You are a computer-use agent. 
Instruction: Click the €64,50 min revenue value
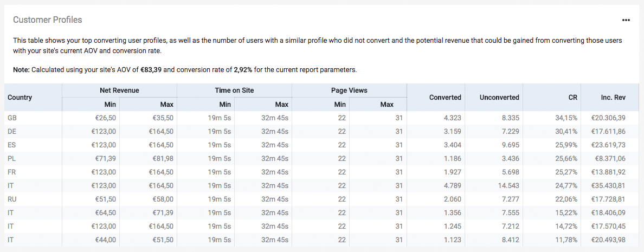click(106, 212)
